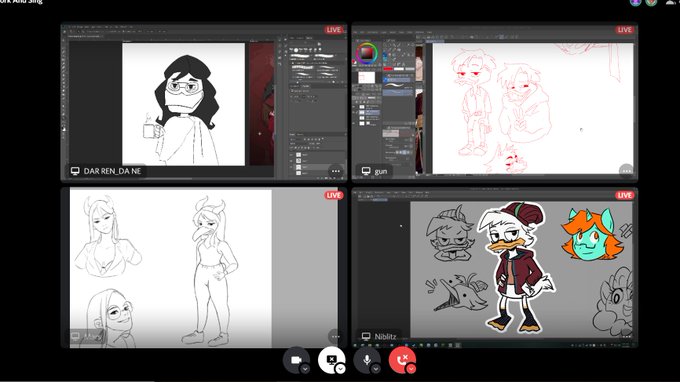Viewport: 680px width, 382px height.
Task: Click the LIVE badge on DAR REN_DA NE stream
Action: 333,30
